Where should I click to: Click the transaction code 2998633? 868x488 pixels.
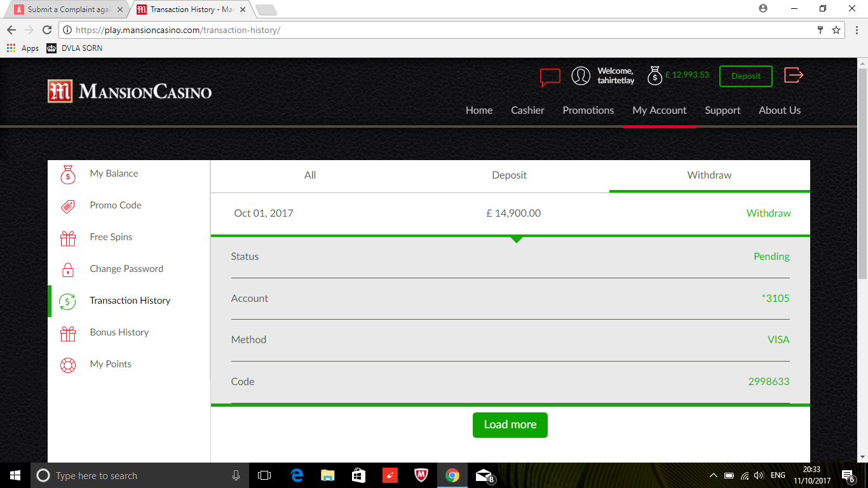(x=769, y=382)
